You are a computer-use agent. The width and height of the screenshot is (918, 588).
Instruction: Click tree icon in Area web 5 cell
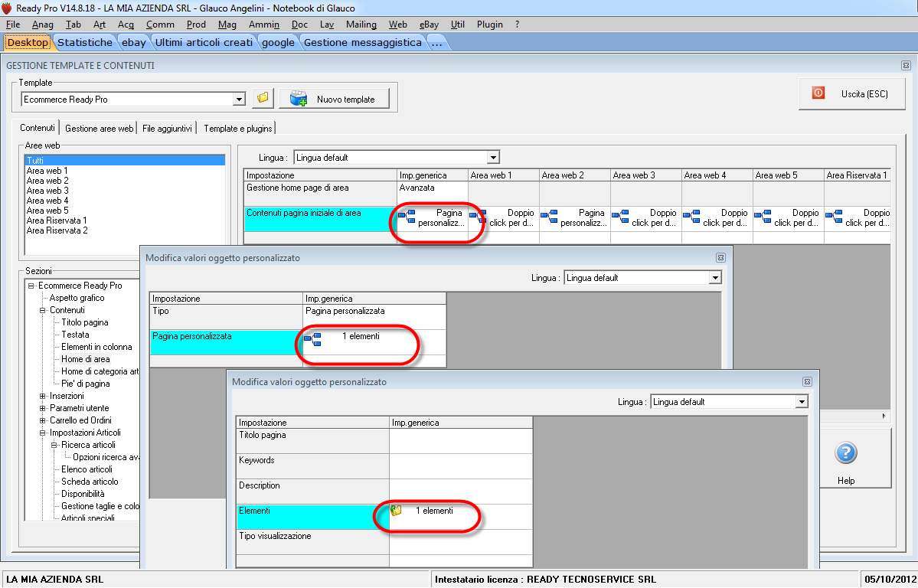coord(763,217)
